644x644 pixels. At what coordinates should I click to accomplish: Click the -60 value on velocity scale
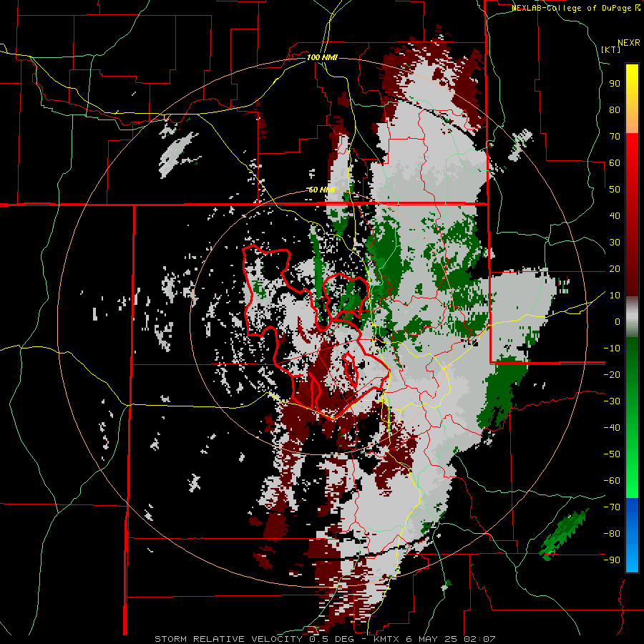click(612, 481)
